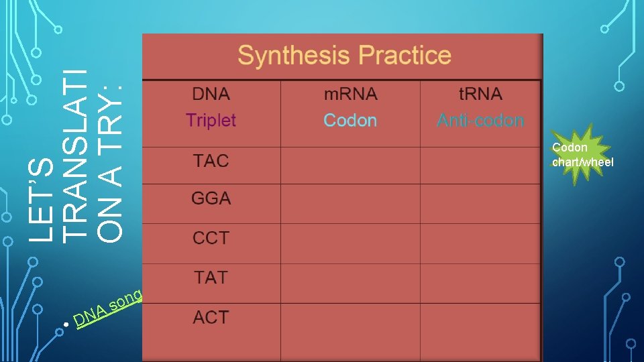The width and height of the screenshot is (644, 362).
Task: Click the empty mRNA cell for GGA
Action: pyautogui.click(x=350, y=204)
